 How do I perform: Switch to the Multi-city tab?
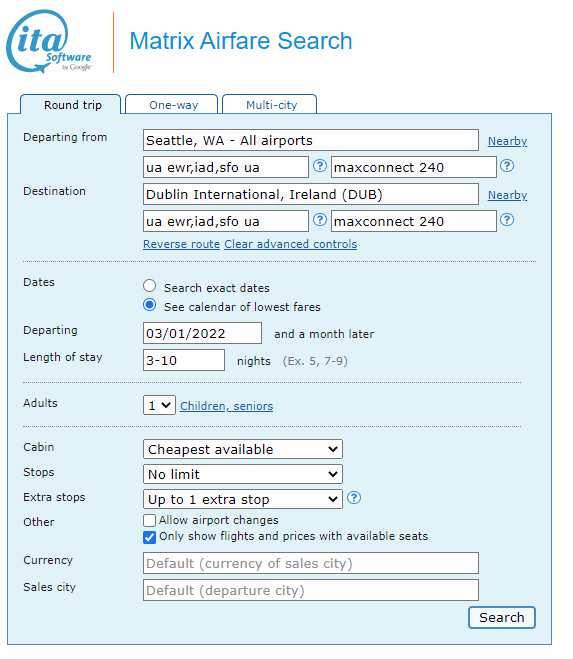[269, 105]
